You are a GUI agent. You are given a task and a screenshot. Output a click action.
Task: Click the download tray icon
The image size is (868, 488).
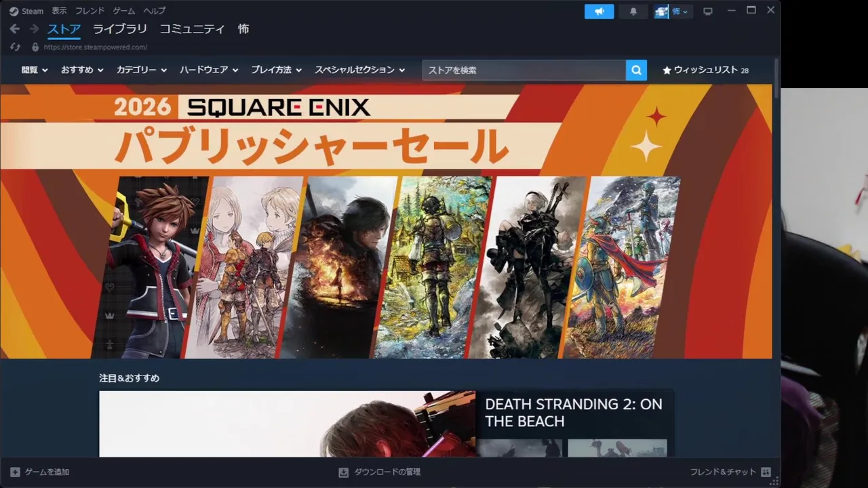pos(344,472)
